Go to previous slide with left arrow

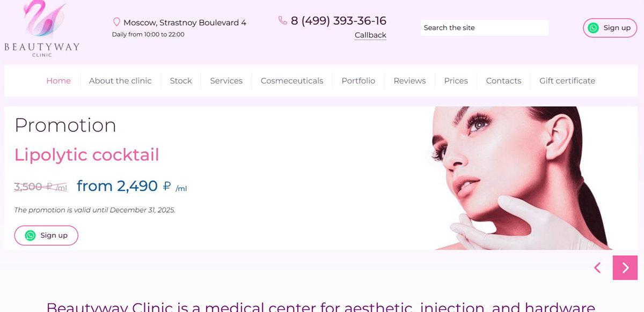(597, 268)
